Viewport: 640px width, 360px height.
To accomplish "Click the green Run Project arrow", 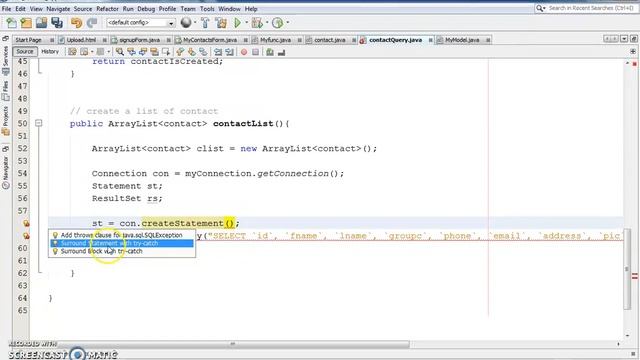I will (237, 23).
